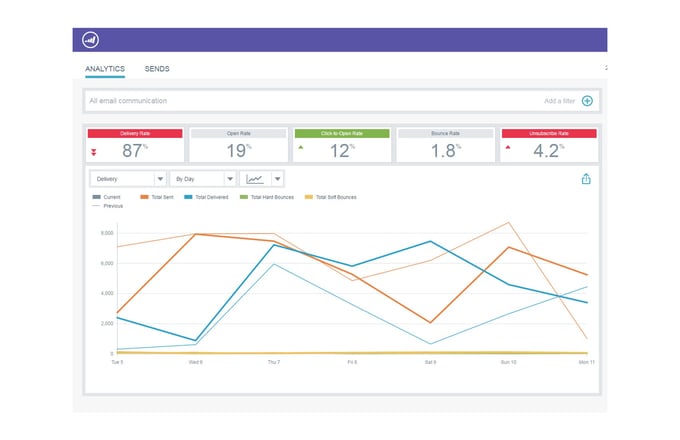Click the All email communication filter field

(300, 101)
